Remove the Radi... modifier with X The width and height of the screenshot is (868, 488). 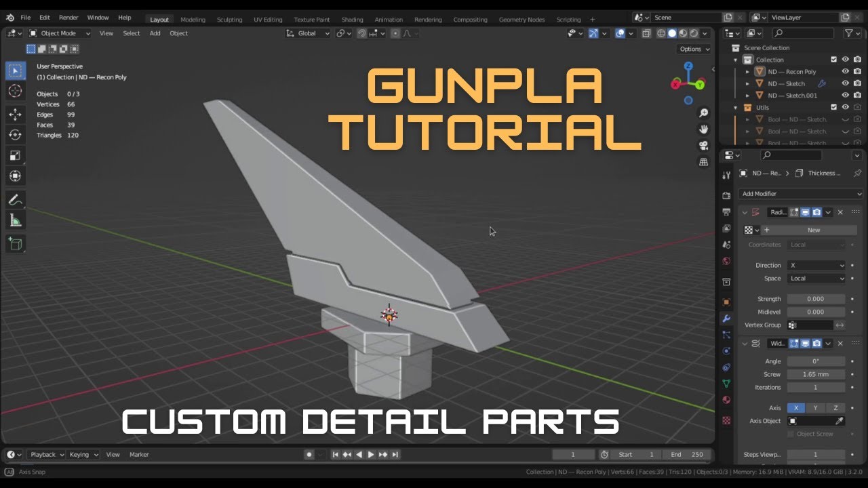[x=840, y=212]
